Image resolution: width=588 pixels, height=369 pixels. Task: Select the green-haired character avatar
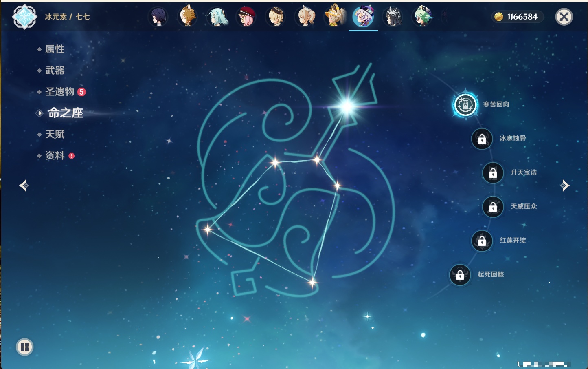(x=422, y=17)
